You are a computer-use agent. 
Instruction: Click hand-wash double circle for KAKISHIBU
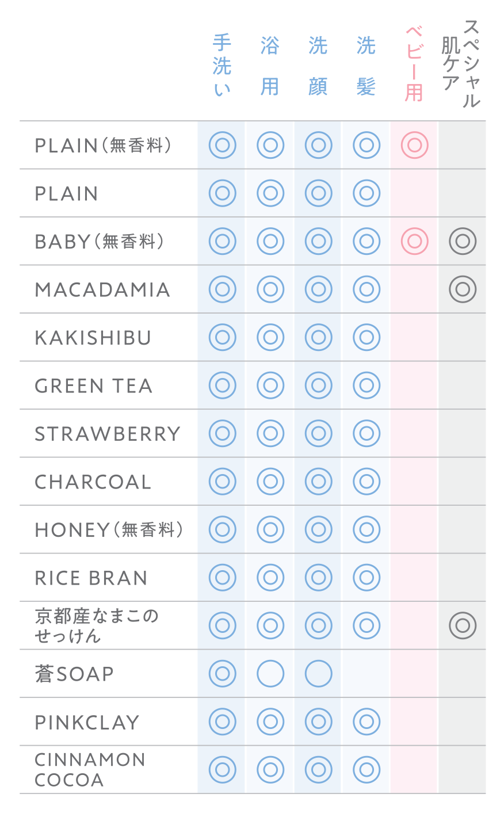pyautogui.click(x=222, y=338)
